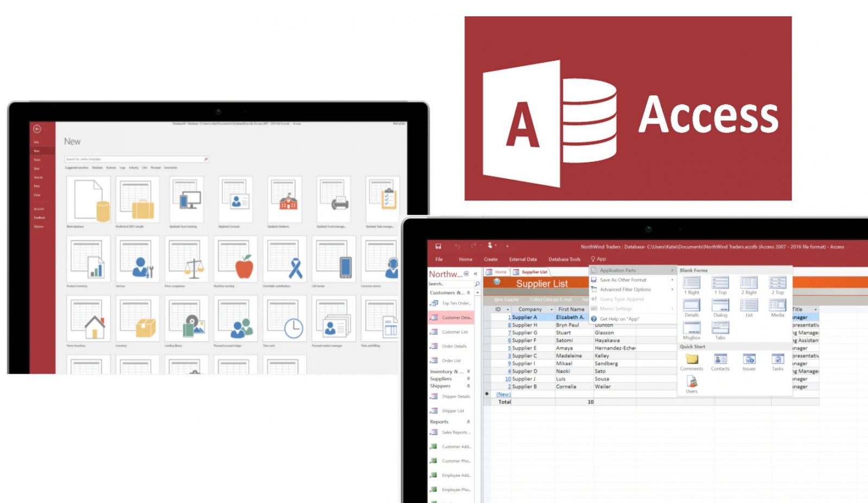Collapse navigation pane with double chevron

pos(476,274)
